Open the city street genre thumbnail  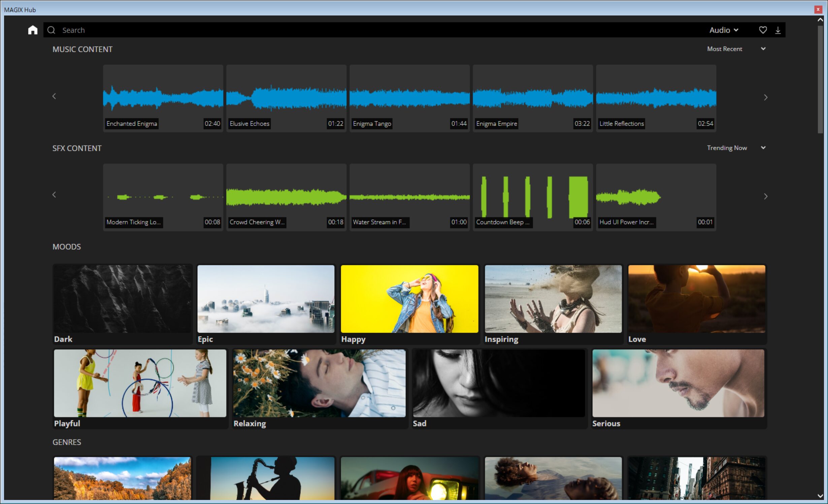(x=697, y=478)
